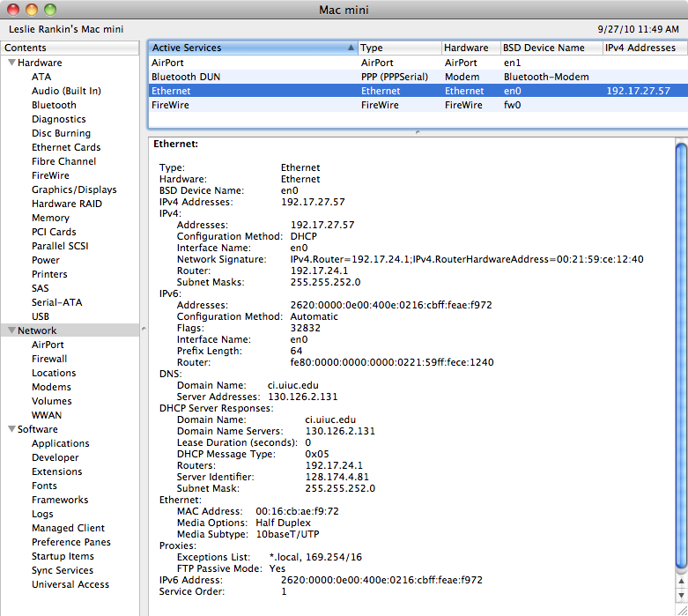Open Locations in sidebar
688x616 pixels.
point(54,373)
